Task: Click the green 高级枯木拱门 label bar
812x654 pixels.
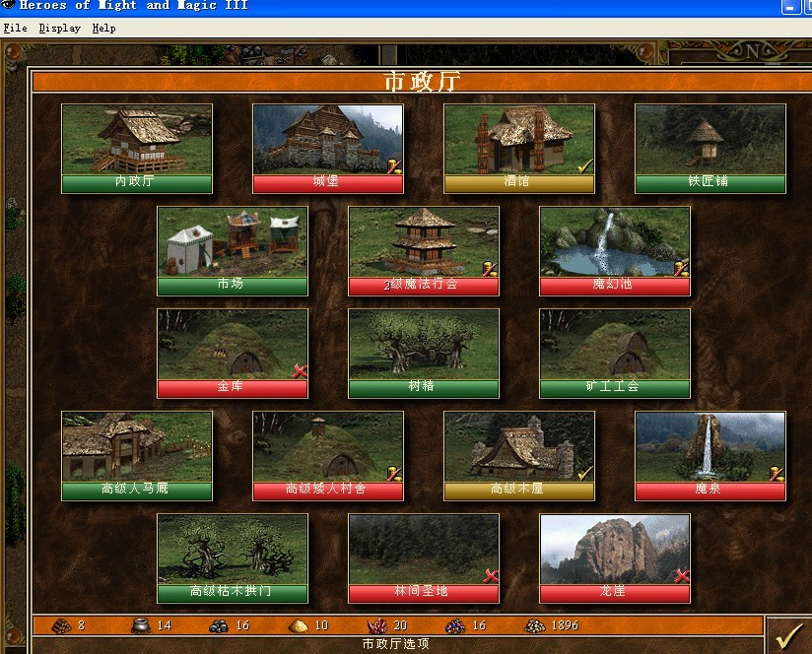Action: click(233, 594)
